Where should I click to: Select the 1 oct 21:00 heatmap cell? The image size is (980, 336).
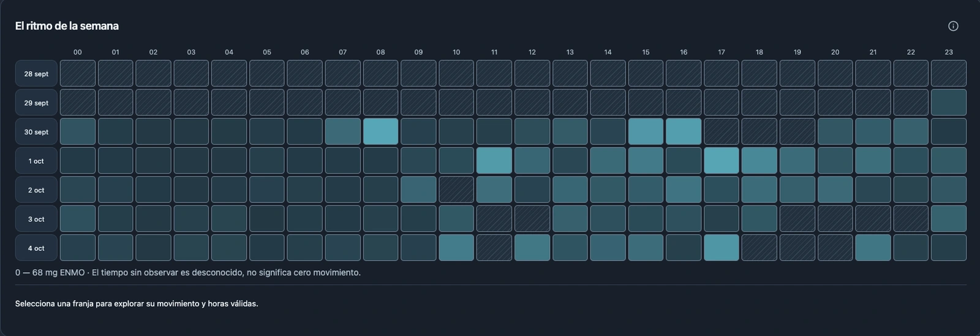(873, 161)
